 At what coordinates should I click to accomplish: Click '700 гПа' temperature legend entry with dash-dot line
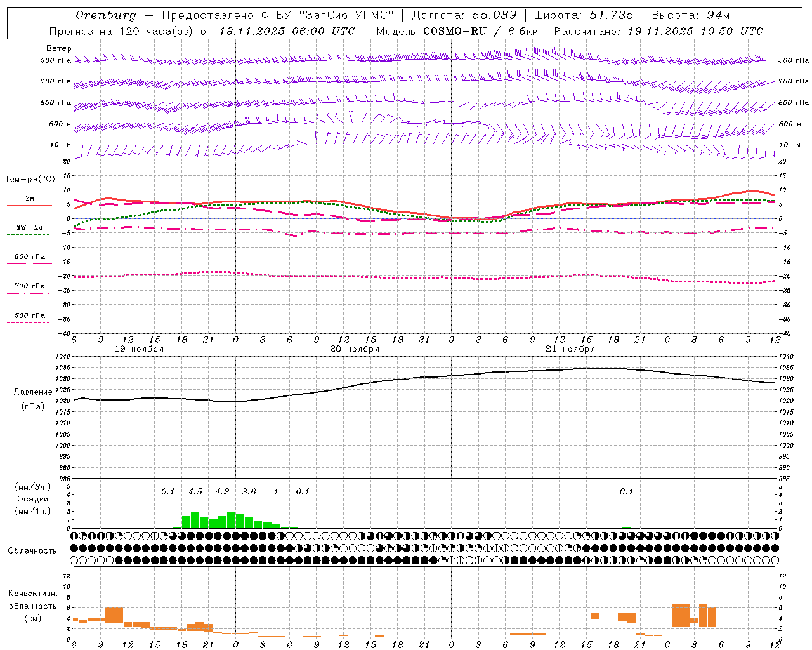point(30,286)
